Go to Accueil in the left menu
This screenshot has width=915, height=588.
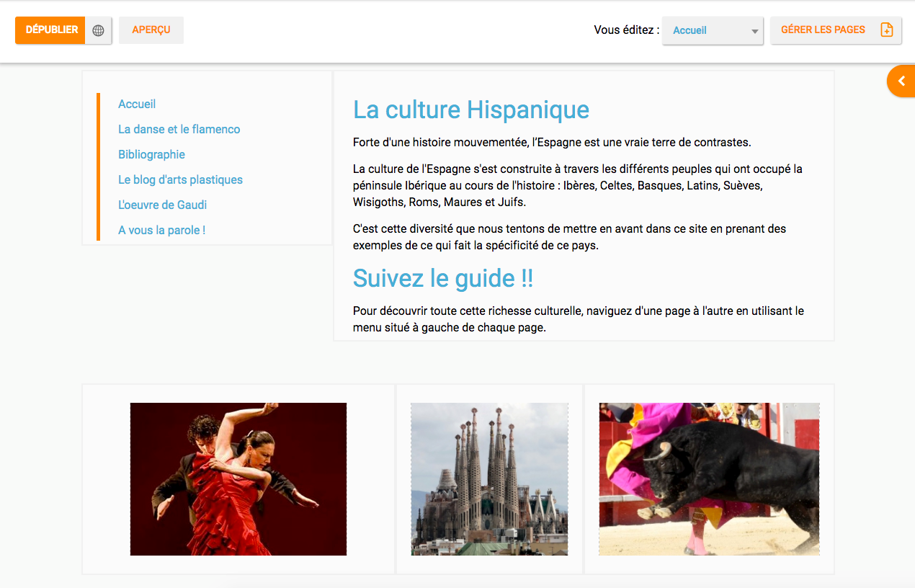[x=137, y=104]
